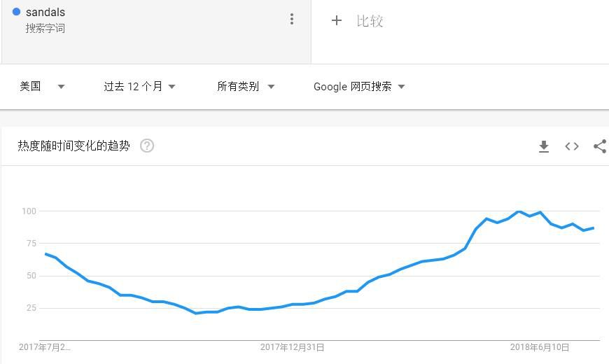This screenshot has height=364, width=609.
Task: Click the help question mark icon
Action: point(147,146)
